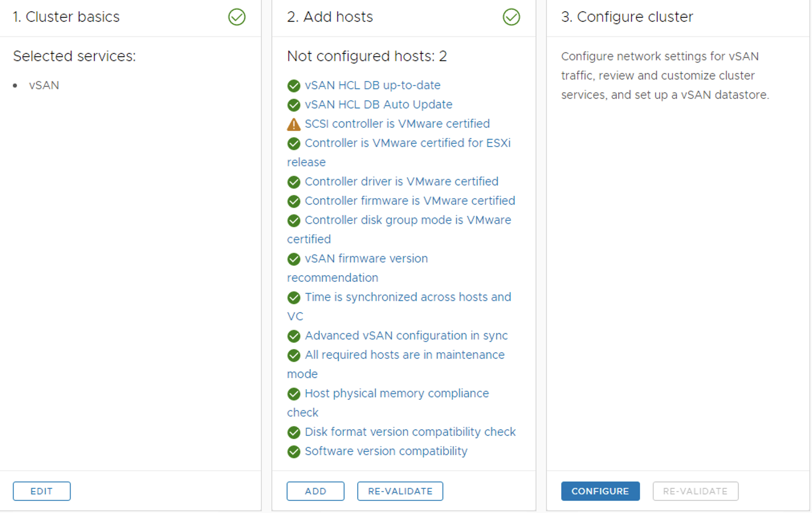This screenshot has height=513, width=812.
Task: Open SCSI controller is VMware certified link
Action: [397, 124]
